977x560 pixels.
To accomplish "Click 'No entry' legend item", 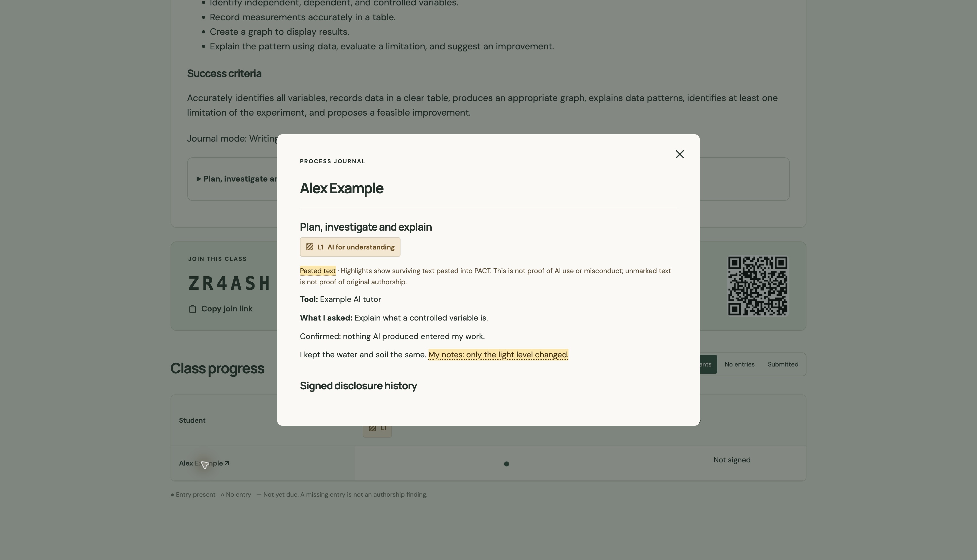I will [x=236, y=495].
